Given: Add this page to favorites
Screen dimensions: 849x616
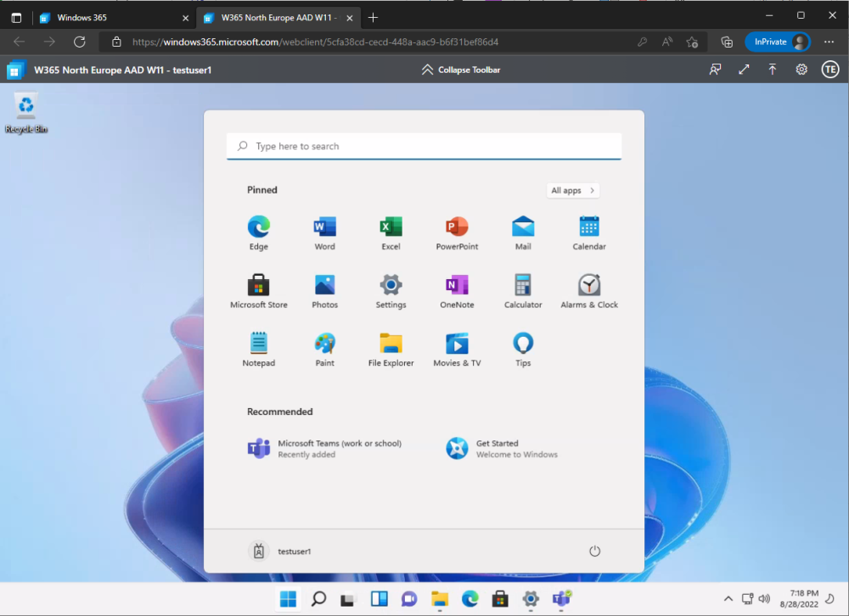Looking at the screenshot, I should coord(692,42).
